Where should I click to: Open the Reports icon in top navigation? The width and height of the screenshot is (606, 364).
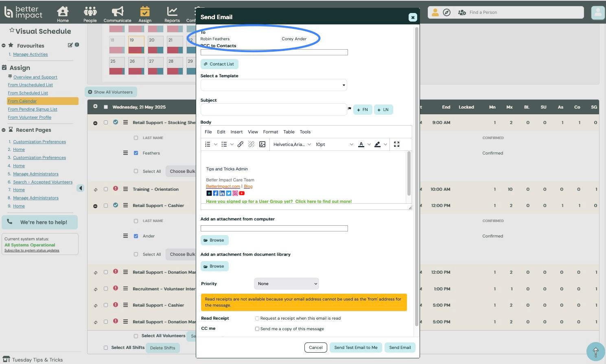coord(172,14)
